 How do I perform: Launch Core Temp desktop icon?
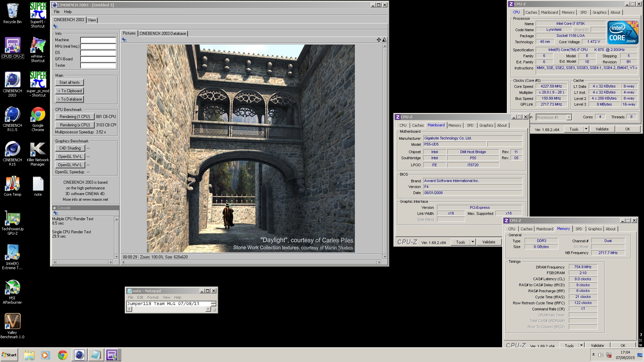12,186
